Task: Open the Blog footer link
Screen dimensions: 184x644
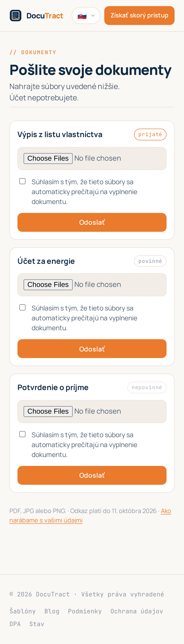Action: 52,611
